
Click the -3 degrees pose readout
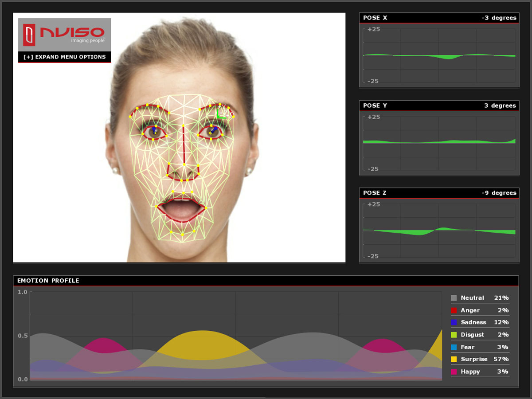499,18
